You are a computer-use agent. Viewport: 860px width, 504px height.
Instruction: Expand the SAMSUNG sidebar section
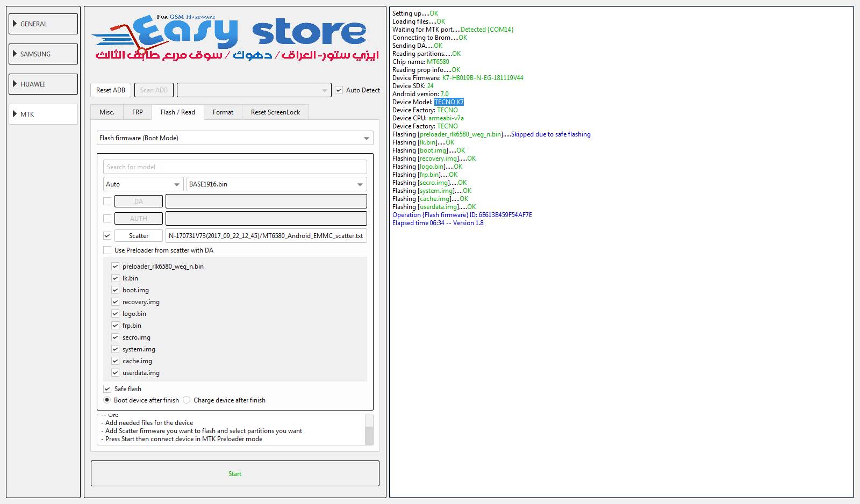43,54
